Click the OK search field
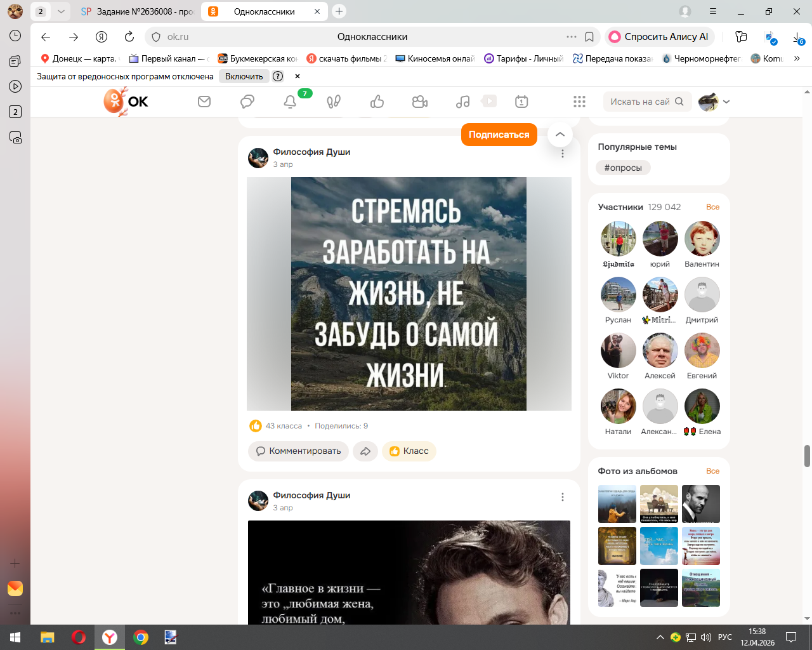Screen dimensions: 812x650 [x=646, y=102]
